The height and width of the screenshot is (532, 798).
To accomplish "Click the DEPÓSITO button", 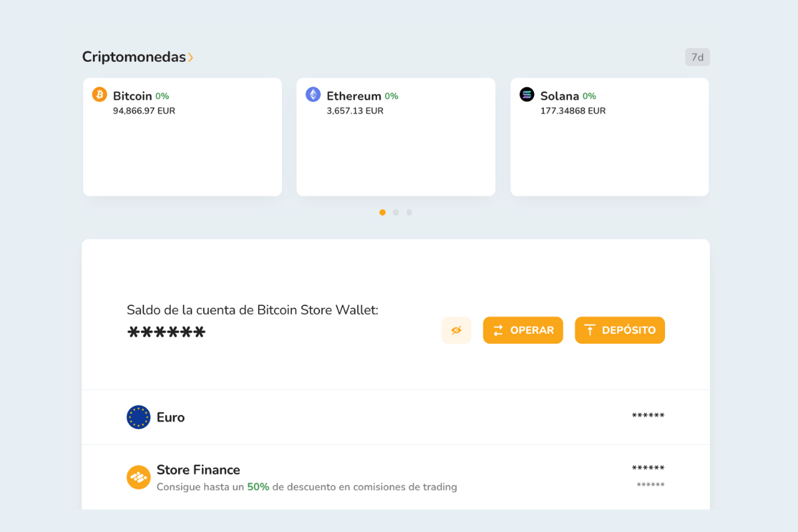I will (x=619, y=330).
